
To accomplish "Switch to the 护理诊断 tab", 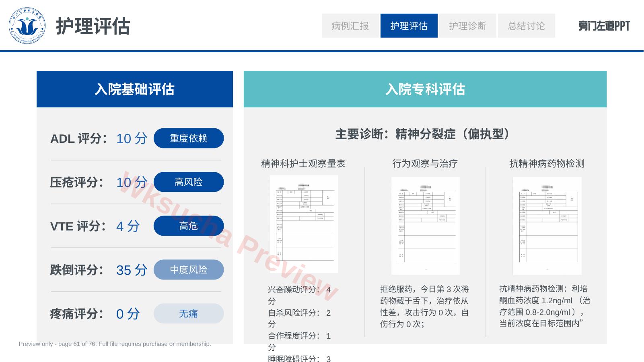I will [468, 26].
